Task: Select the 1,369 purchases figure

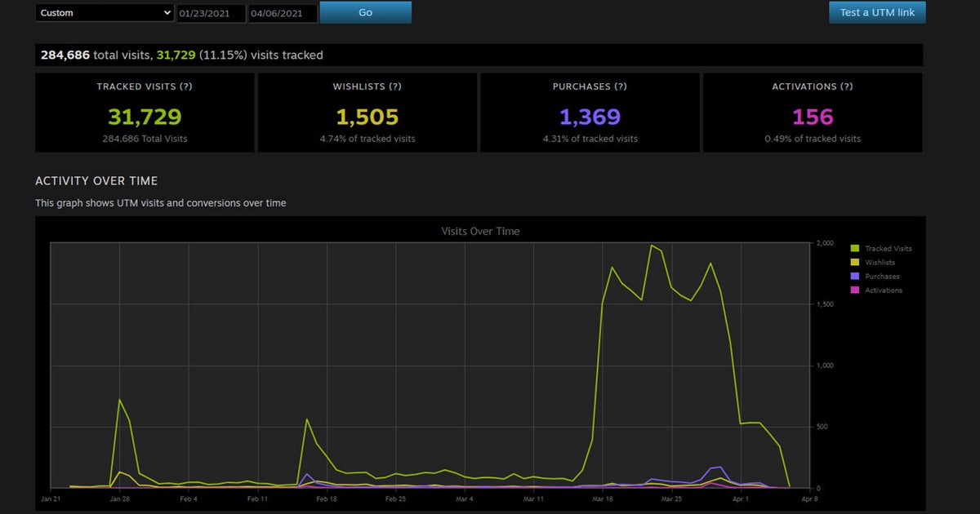Action: pyautogui.click(x=590, y=117)
